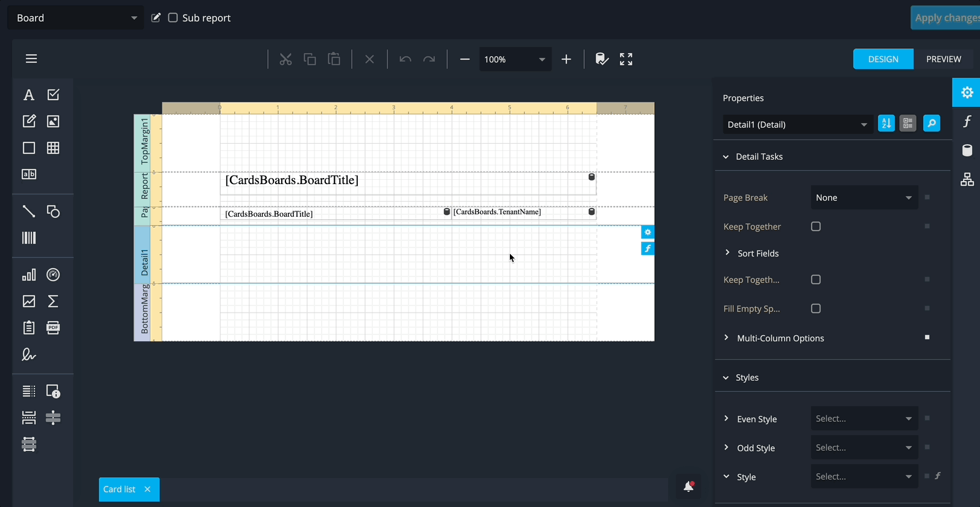Open the Board report dropdown
Viewport: 980px width, 507px height.
click(75, 18)
